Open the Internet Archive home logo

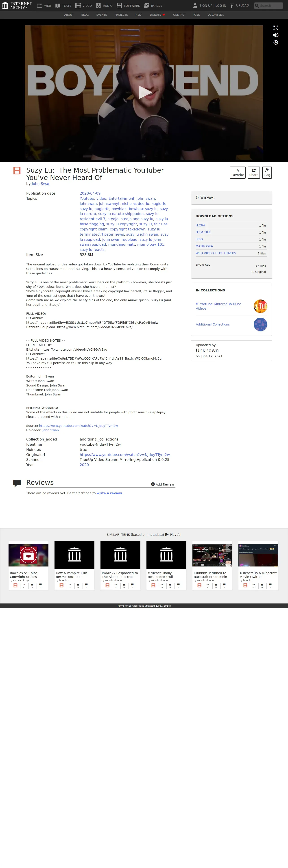pos(17,5)
